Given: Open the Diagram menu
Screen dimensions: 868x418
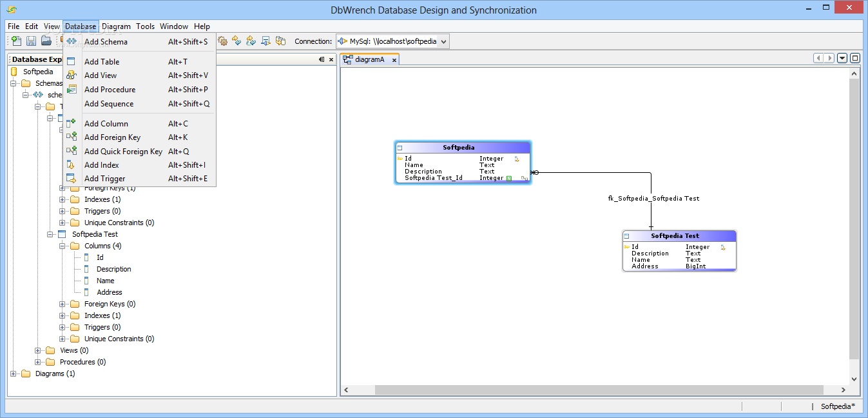Looking at the screenshot, I should click(x=116, y=26).
